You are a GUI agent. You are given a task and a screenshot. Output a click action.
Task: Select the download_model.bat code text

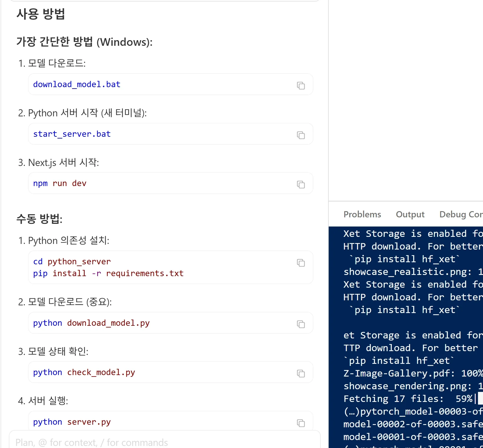click(x=76, y=84)
